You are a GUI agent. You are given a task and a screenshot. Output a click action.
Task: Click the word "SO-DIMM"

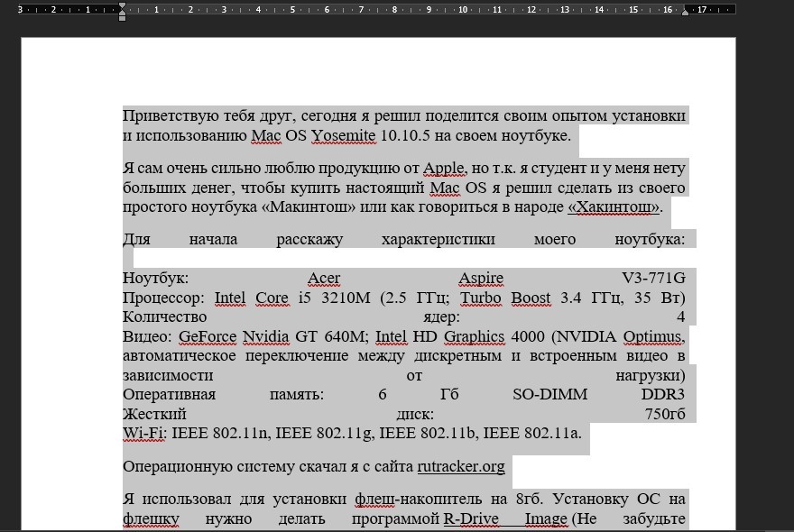[x=549, y=394]
